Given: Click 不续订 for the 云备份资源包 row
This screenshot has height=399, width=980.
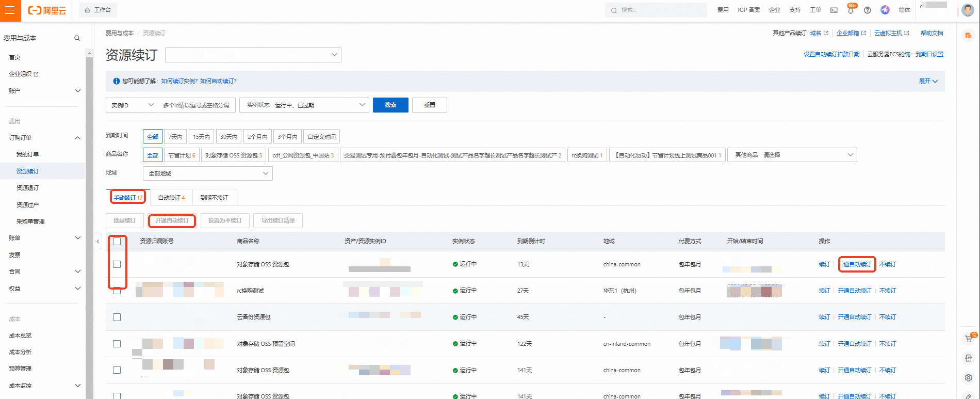Looking at the screenshot, I should coord(888,317).
